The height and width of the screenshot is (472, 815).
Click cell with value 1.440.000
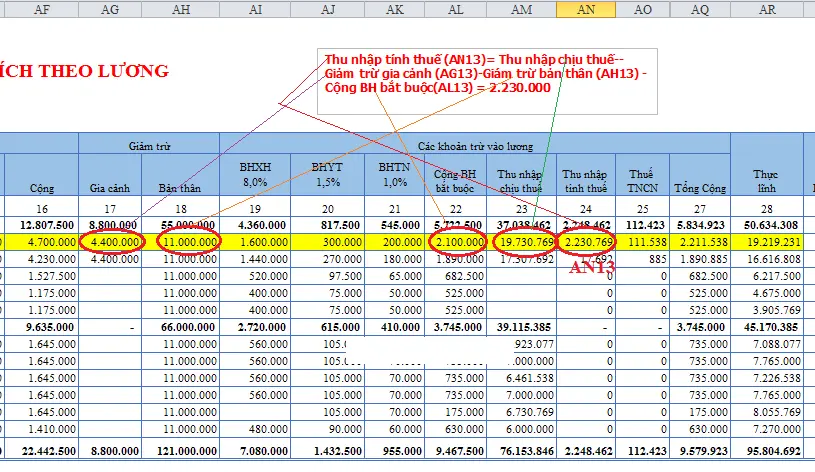coord(255,259)
